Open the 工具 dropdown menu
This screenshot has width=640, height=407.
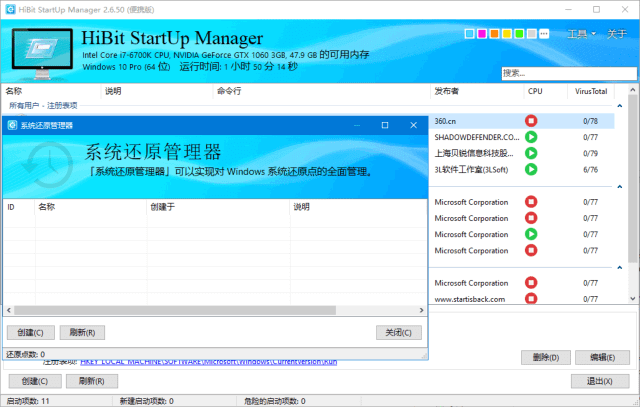(581, 34)
